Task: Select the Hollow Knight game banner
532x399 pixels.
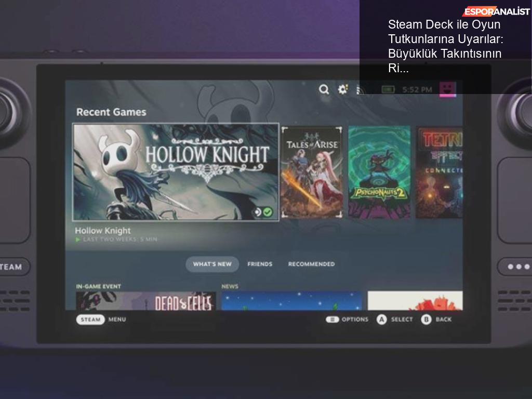Action: tap(176, 172)
